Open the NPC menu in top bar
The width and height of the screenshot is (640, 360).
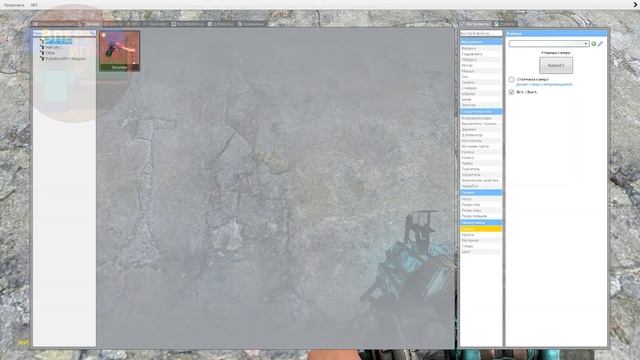tap(34, 5)
